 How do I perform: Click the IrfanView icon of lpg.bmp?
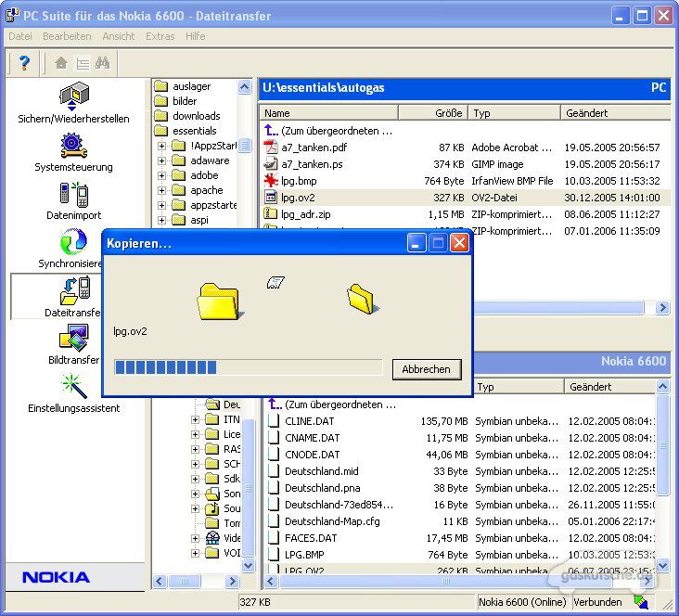(271, 181)
